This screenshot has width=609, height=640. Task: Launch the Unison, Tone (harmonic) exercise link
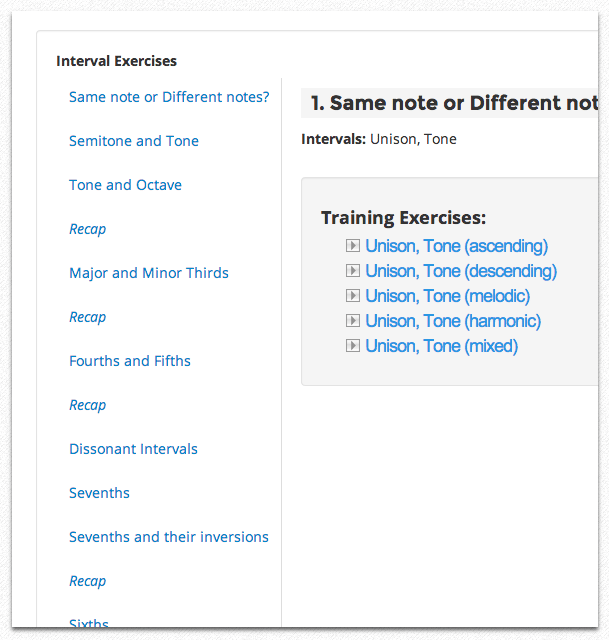point(453,321)
